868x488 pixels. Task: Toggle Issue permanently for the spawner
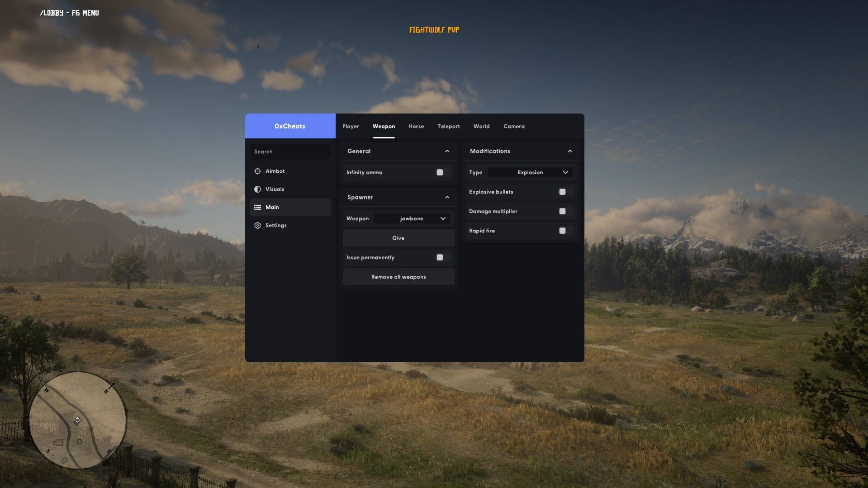tap(439, 257)
